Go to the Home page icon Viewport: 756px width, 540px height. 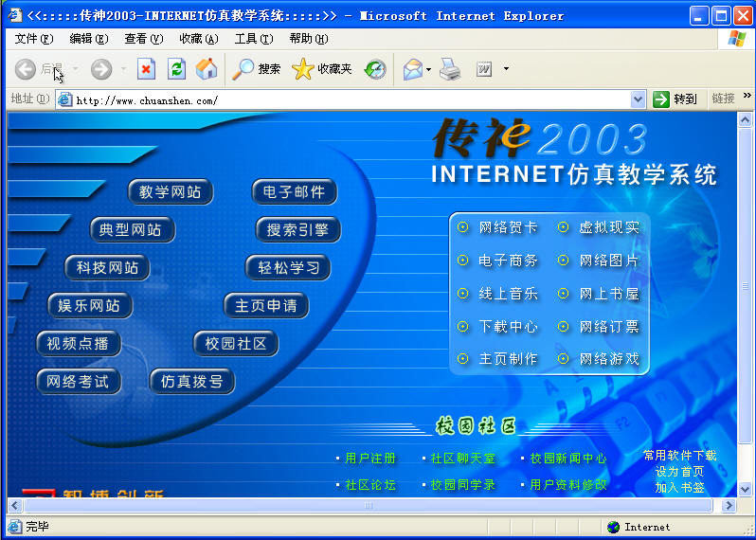(x=206, y=69)
